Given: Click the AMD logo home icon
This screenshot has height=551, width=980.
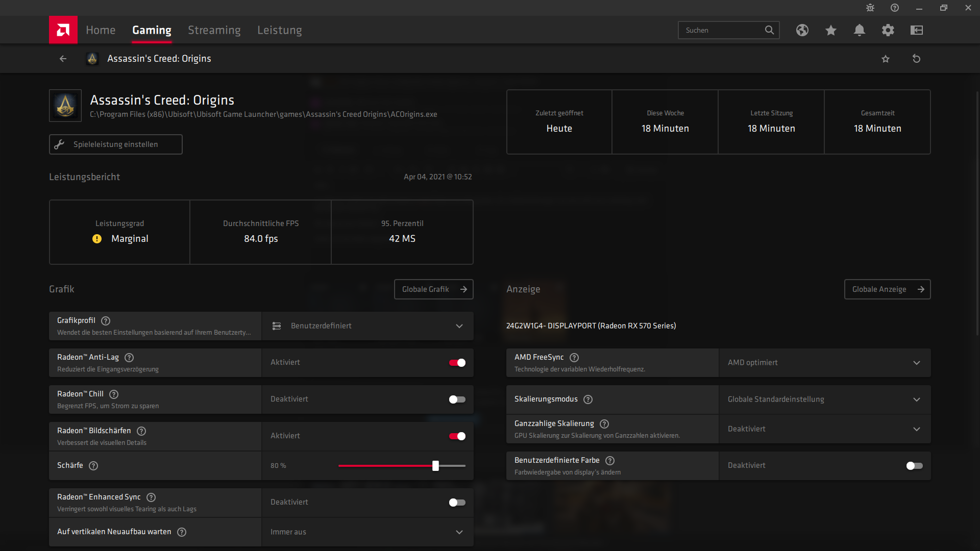Looking at the screenshot, I should (63, 30).
